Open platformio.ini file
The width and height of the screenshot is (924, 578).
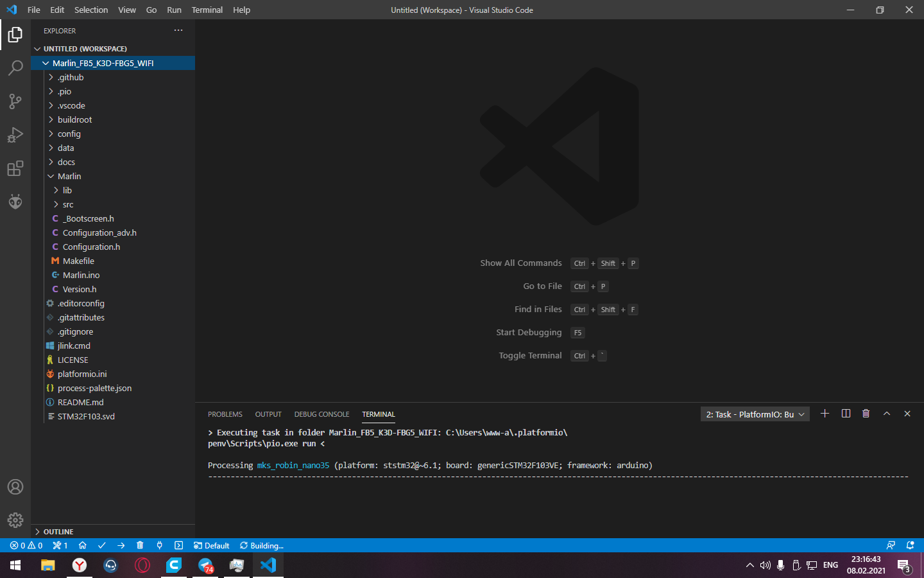pos(113,374)
